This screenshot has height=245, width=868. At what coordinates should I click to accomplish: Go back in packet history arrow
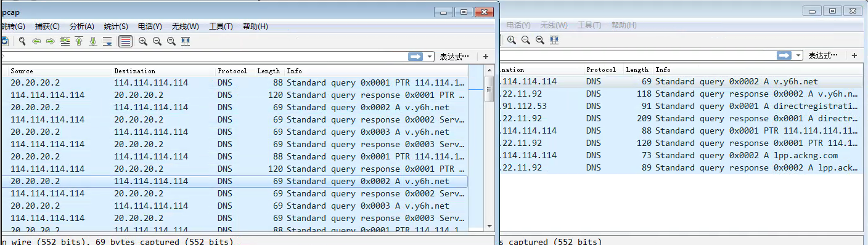36,41
